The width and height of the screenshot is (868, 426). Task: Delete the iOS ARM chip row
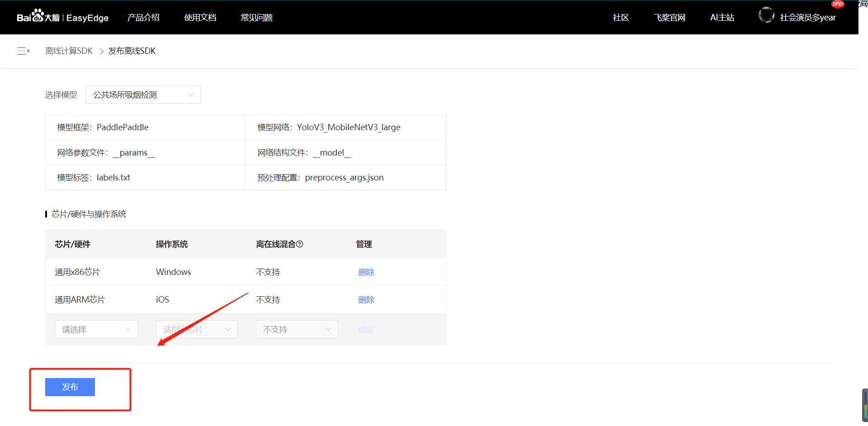pos(366,299)
